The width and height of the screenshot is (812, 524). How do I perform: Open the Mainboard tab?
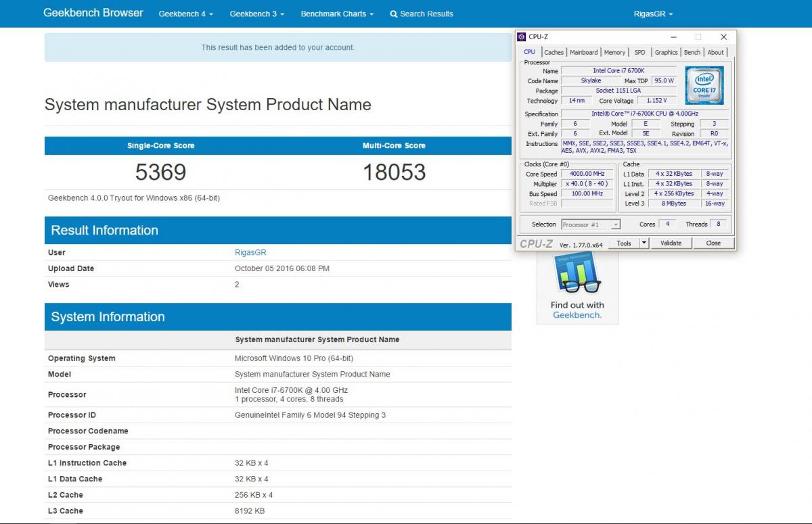click(583, 52)
